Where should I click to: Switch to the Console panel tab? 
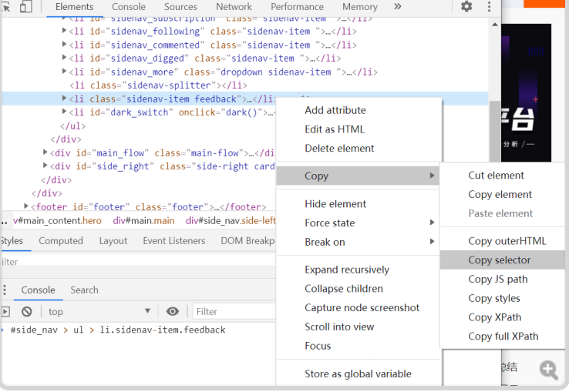[x=129, y=6]
